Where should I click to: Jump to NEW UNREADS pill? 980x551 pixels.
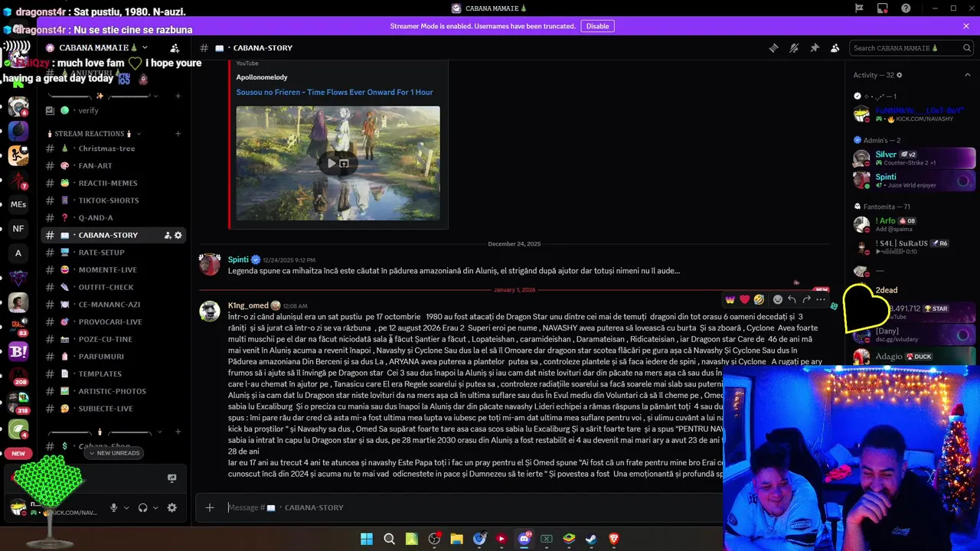pos(113,453)
